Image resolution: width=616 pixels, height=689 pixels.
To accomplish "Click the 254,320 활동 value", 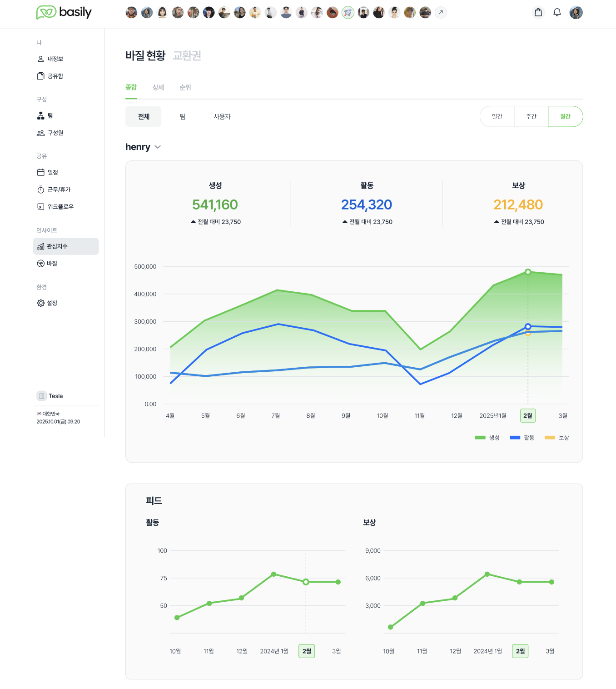I will pos(367,205).
